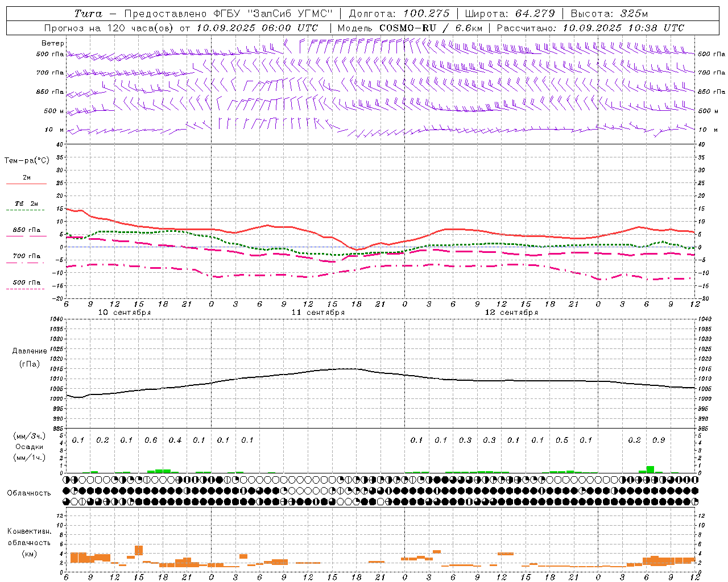728x582 pixels.
Task: Click the "Высота: 325м" header field
Action: [609, 14]
